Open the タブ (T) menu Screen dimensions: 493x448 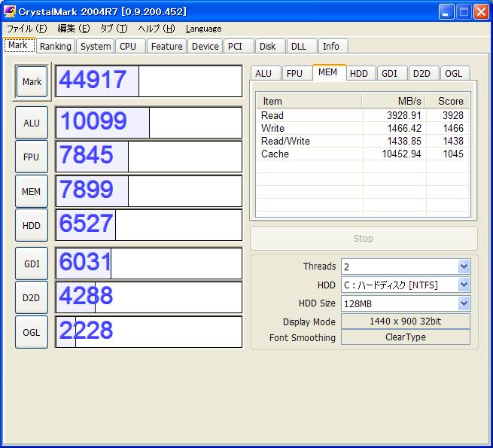[114, 29]
